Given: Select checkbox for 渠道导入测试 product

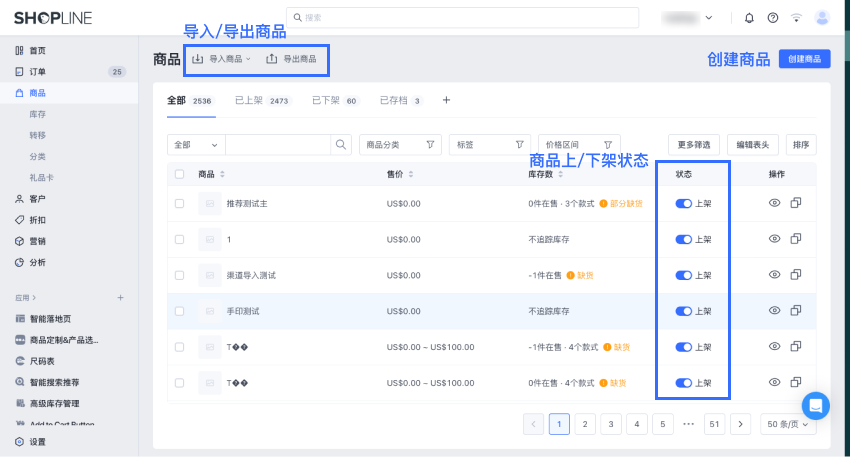Looking at the screenshot, I should click(179, 275).
